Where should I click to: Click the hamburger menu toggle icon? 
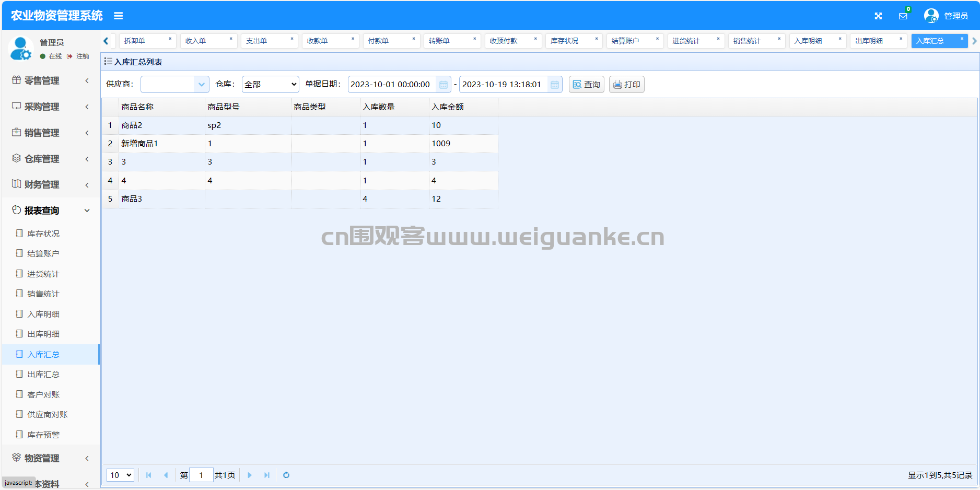[119, 16]
